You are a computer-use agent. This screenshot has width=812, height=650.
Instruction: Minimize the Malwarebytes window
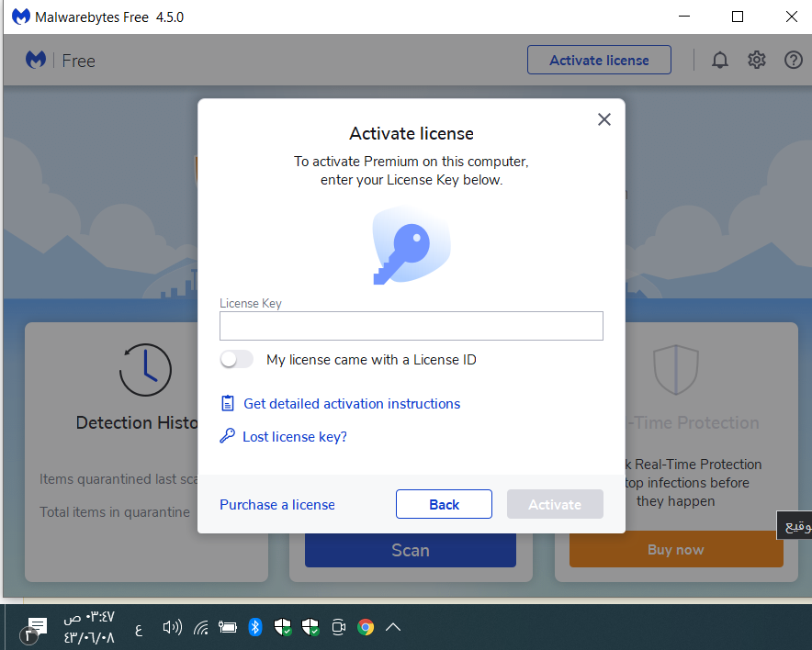684,17
